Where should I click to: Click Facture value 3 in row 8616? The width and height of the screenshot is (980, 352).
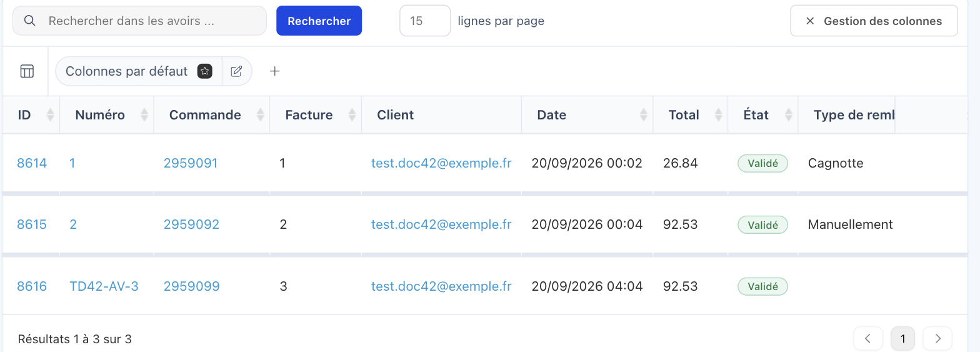[x=283, y=286]
